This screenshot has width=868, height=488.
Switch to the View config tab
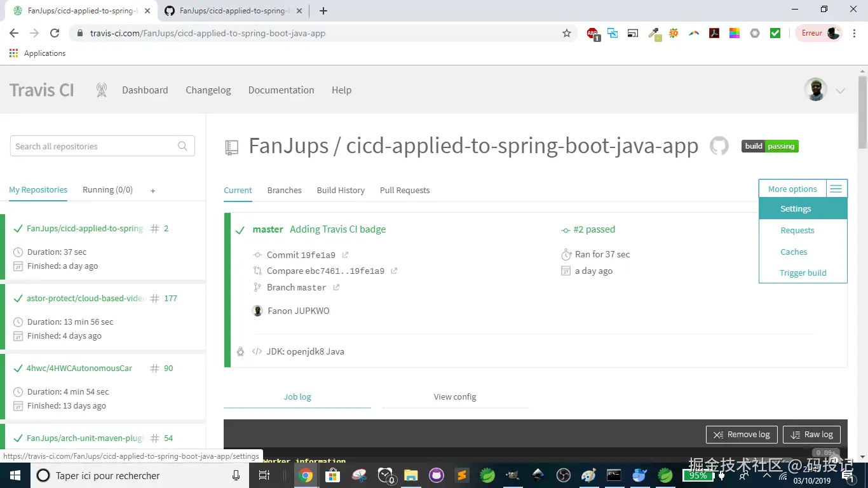coord(455,397)
